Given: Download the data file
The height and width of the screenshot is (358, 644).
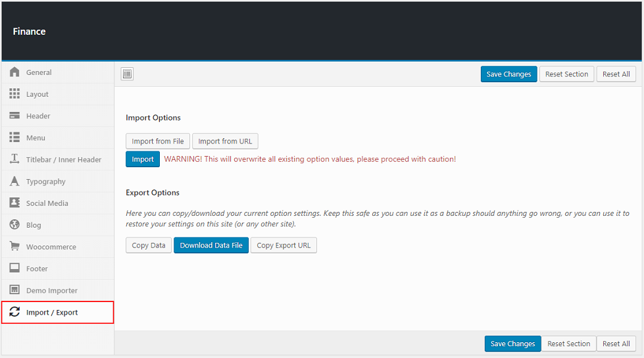Looking at the screenshot, I should (x=211, y=245).
